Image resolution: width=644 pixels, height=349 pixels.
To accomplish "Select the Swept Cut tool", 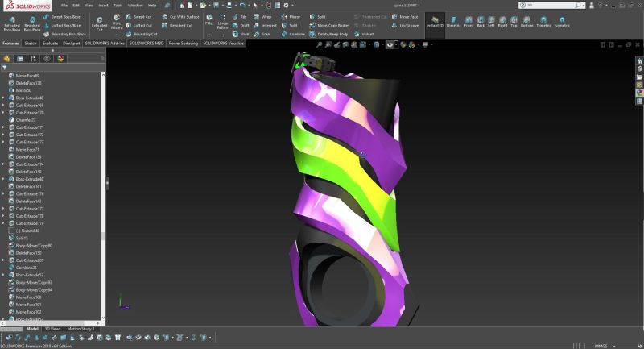I will pos(138,17).
